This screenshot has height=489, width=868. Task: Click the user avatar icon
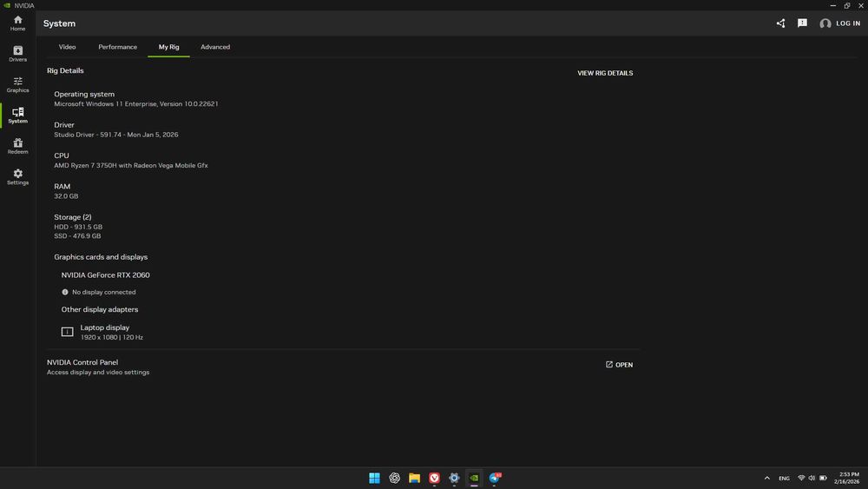click(x=825, y=23)
